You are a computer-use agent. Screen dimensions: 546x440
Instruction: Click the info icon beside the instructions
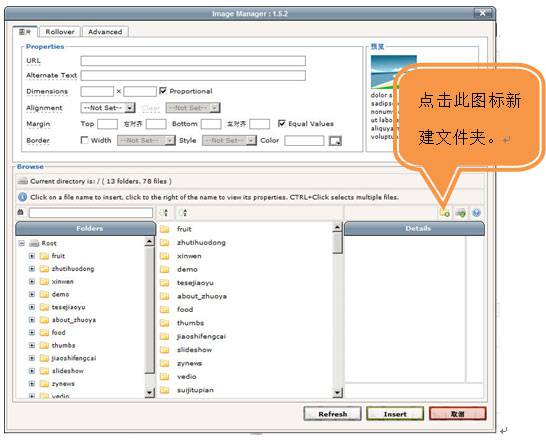(x=22, y=197)
